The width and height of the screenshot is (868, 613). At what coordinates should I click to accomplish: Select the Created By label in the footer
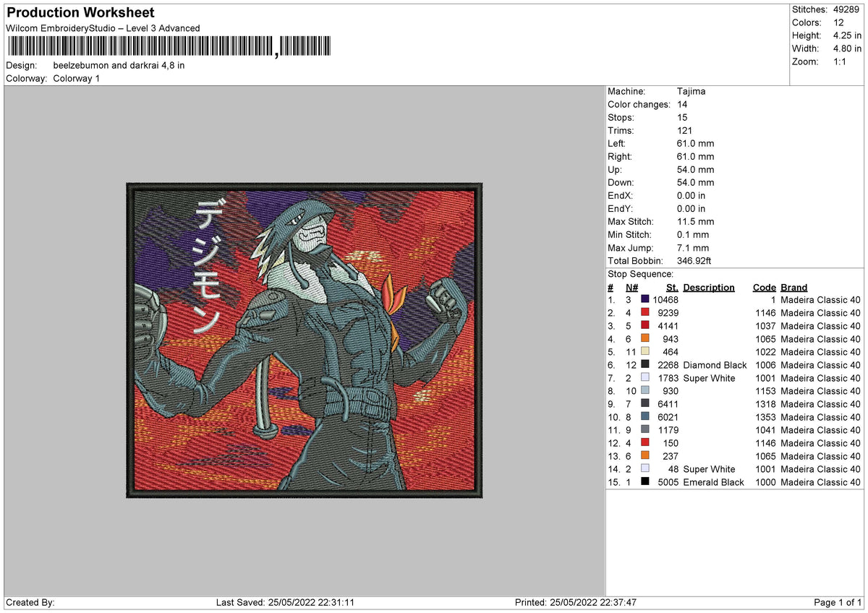[30, 602]
